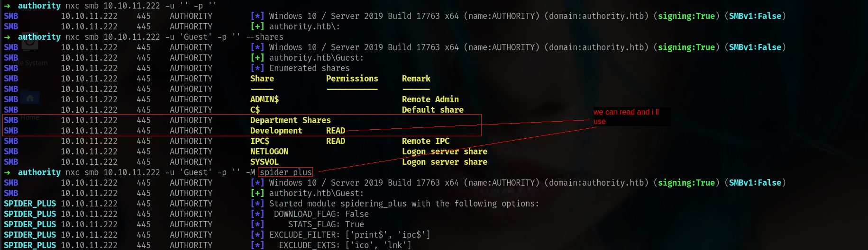Click the 'Share' column header
The width and height of the screenshot is (868, 250).
pos(262,79)
